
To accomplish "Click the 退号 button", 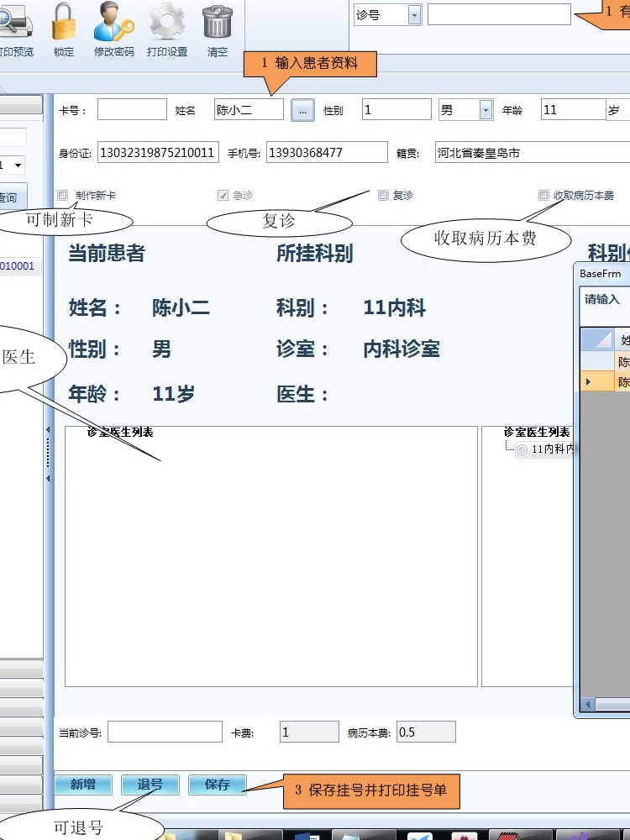I will click(150, 785).
